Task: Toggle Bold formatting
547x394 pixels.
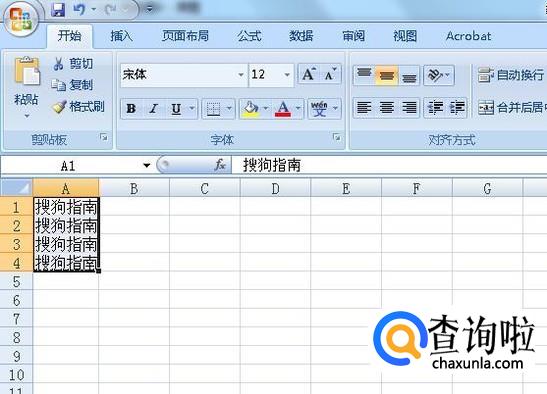Action: [131, 109]
